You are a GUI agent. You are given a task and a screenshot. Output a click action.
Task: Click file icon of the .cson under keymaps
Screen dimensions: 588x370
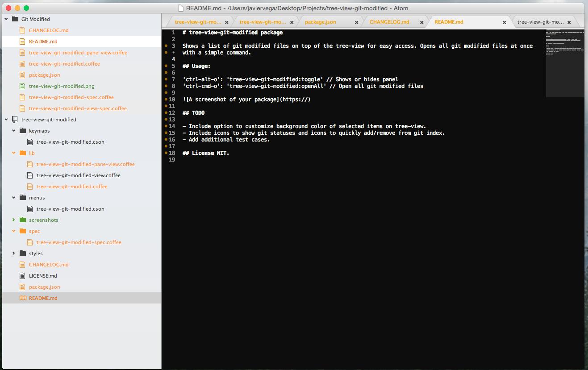click(30, 142)
